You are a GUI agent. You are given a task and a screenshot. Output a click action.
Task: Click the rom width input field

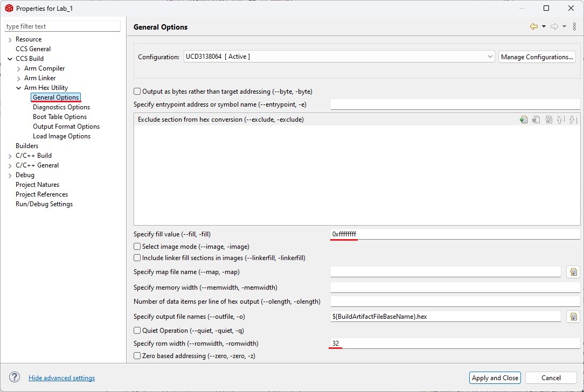point(454,344)
